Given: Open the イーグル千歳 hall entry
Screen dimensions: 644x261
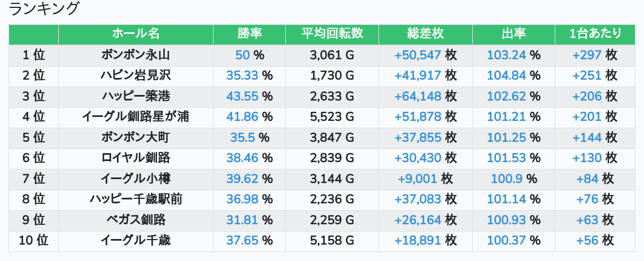Looking at the screenshot, I should point(136,240).
